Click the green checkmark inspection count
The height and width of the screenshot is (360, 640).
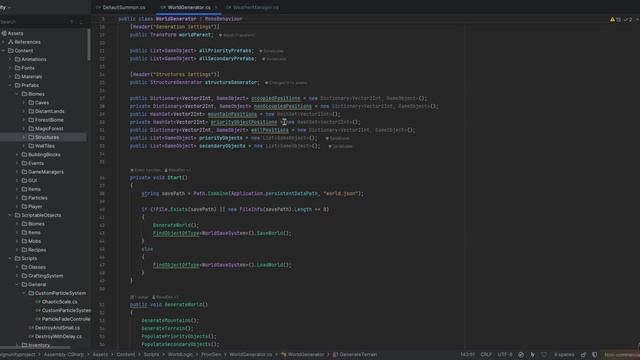628,20
